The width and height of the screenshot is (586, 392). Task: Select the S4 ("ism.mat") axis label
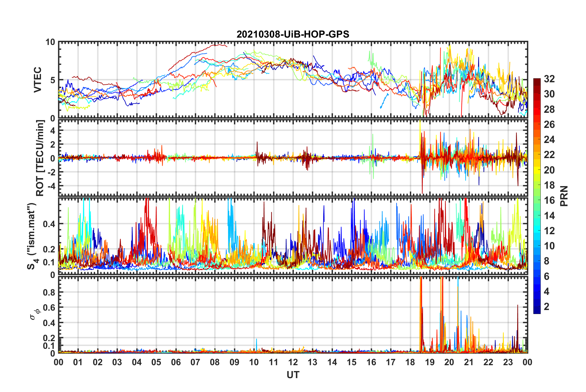32,236
